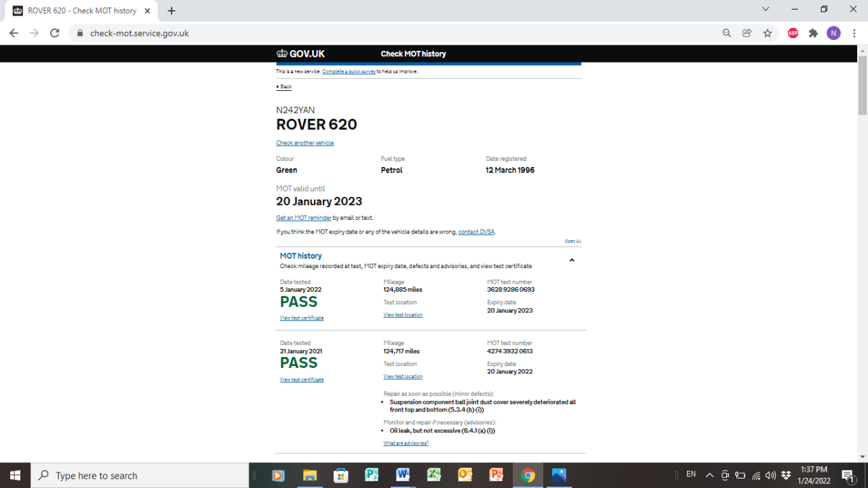Open Excel from the taskbar
This screenshot has height=488, width=868.
click(434, 475)
